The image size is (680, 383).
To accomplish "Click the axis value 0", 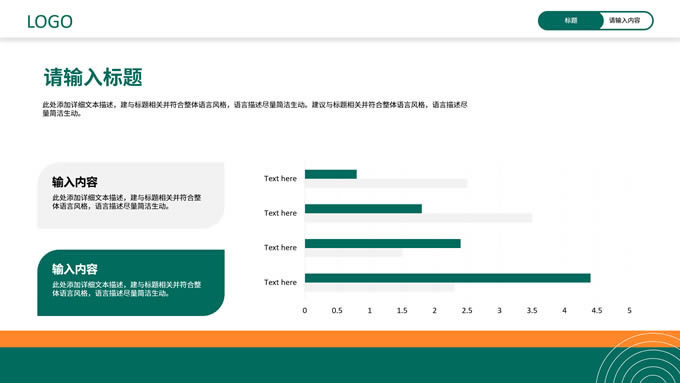I will [305, 311].
